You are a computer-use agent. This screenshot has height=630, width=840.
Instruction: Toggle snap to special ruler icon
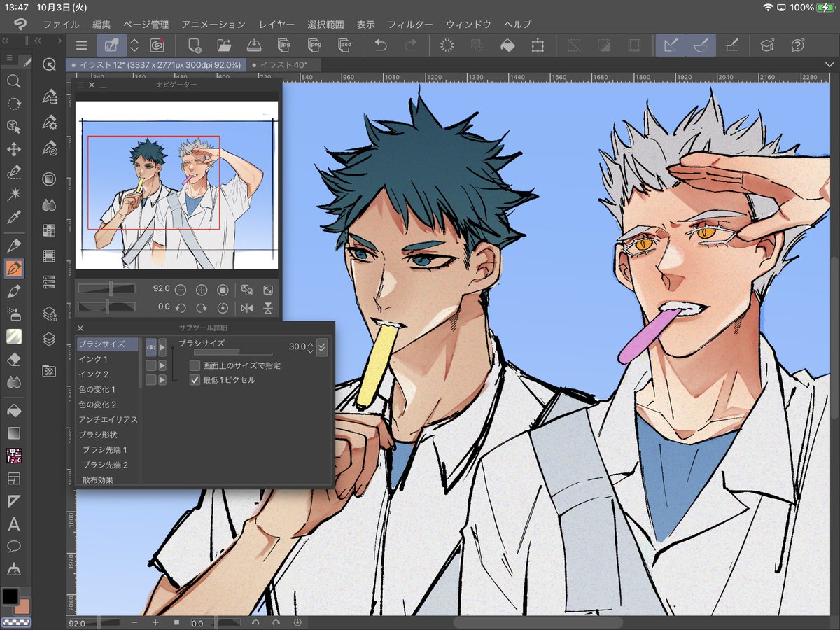tap(701, 45)
